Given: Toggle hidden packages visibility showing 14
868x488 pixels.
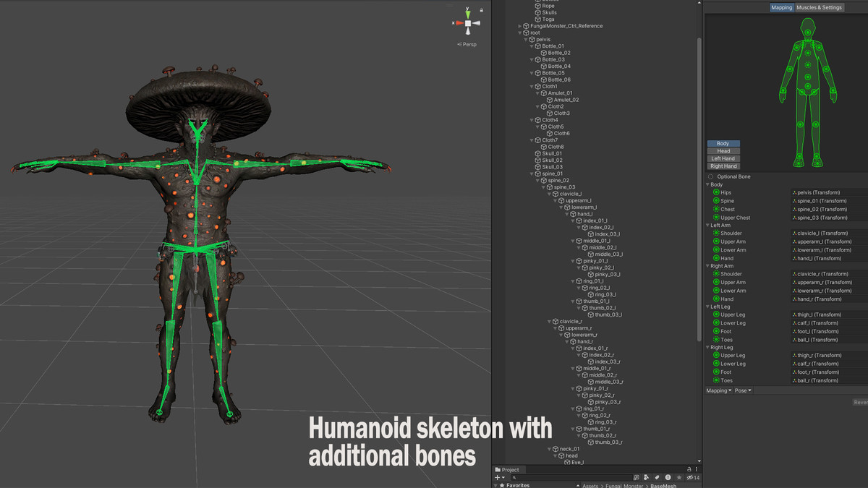Looking at the screenshot, I should pos(692,477).
